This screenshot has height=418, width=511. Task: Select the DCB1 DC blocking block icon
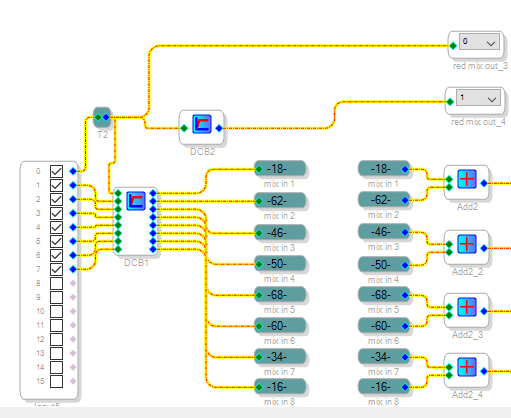pyautogui.click(x=136, y=201)
